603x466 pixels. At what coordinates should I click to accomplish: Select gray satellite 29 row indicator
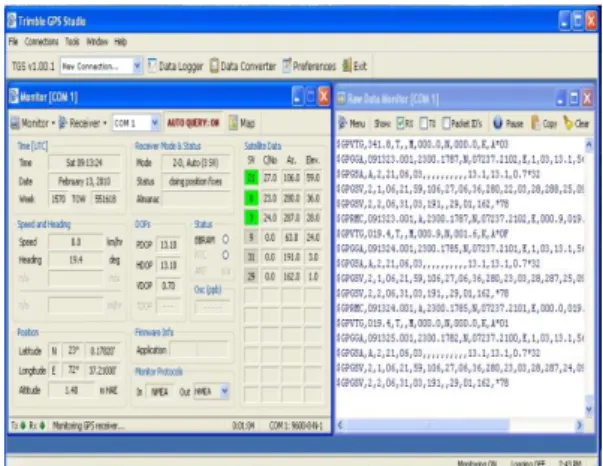click(251, 276)
